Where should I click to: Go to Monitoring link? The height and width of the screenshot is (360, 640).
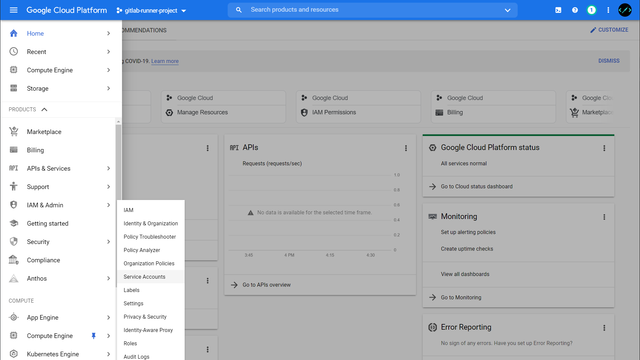pos(461,298)
